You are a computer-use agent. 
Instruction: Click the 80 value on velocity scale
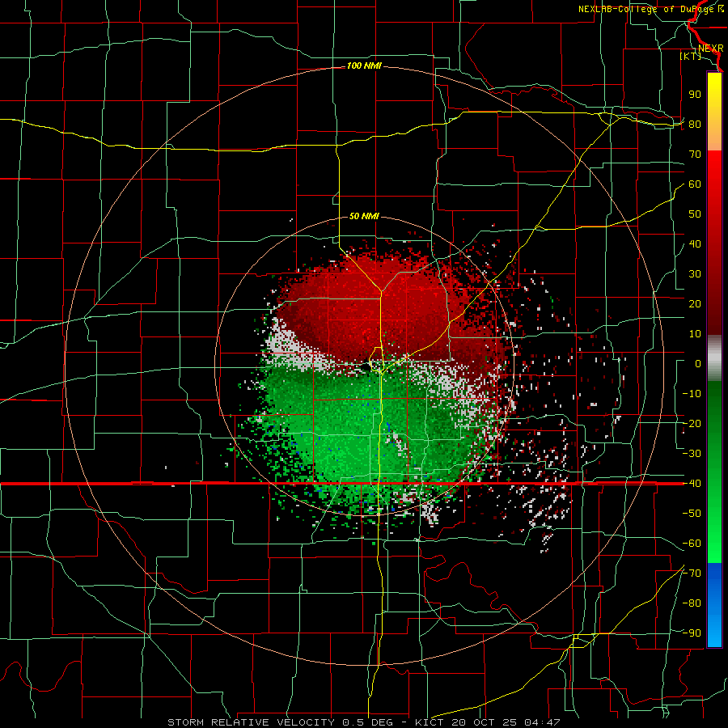[695, 125]
